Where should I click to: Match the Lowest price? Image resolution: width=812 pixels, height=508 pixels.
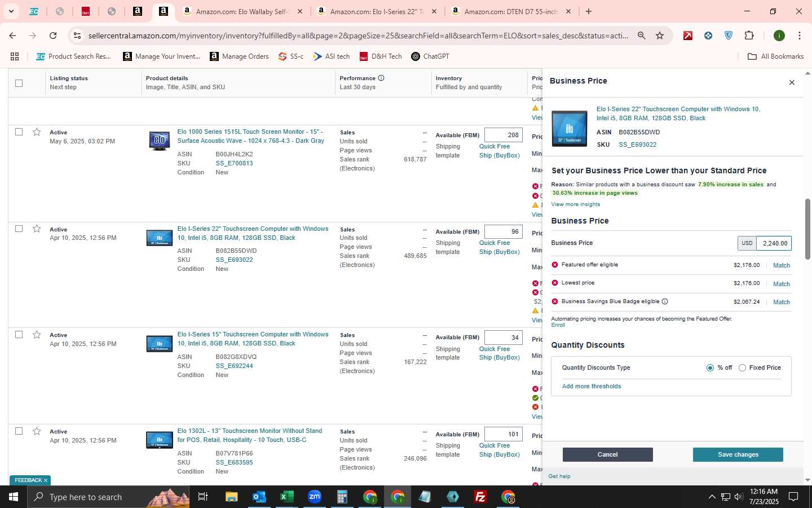tap(781, 284)
